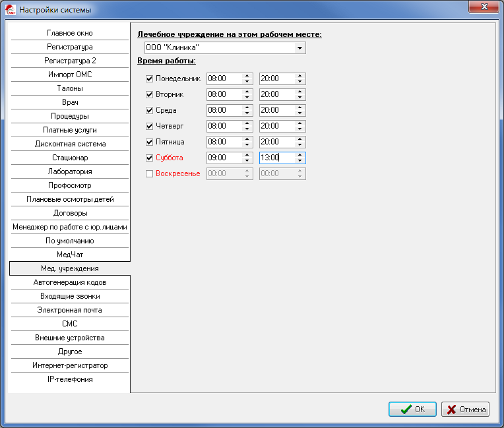Confirm settings with the OK button
504x428 pixels.
(412, 410)
